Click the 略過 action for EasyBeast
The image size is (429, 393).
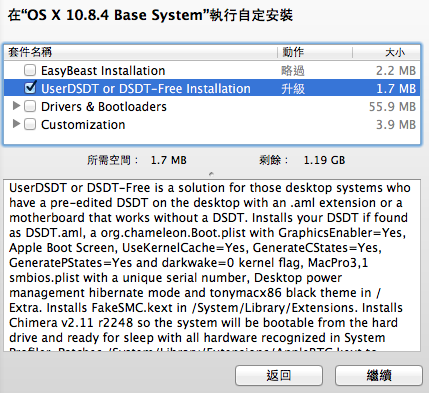tap(293, 71)
